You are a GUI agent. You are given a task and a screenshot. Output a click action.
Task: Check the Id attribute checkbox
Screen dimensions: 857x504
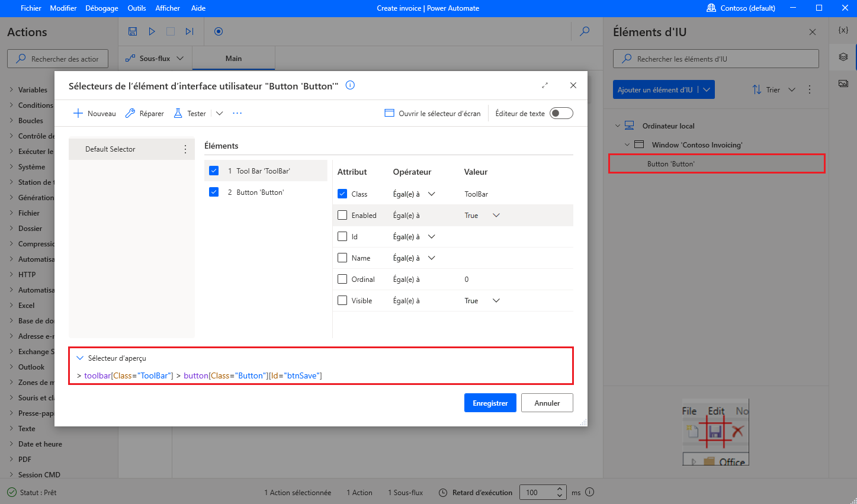(x=342, y=236)
